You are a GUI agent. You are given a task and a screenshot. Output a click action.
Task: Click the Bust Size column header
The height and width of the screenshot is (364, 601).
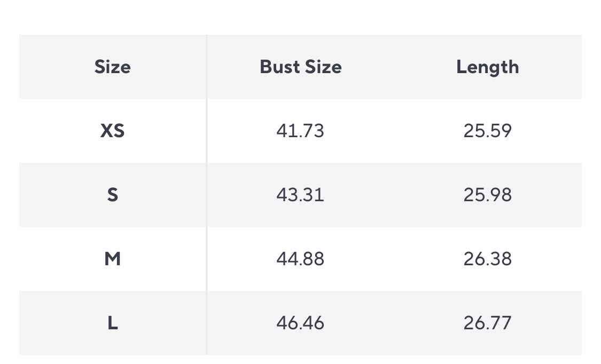click(x=300, y=67)
